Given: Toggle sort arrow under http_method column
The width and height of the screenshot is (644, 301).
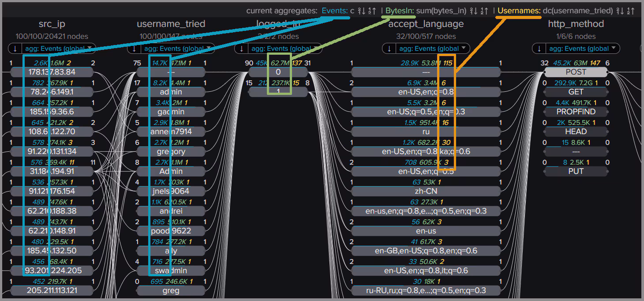Looking at the screenshot, I should tap(539, 49).
